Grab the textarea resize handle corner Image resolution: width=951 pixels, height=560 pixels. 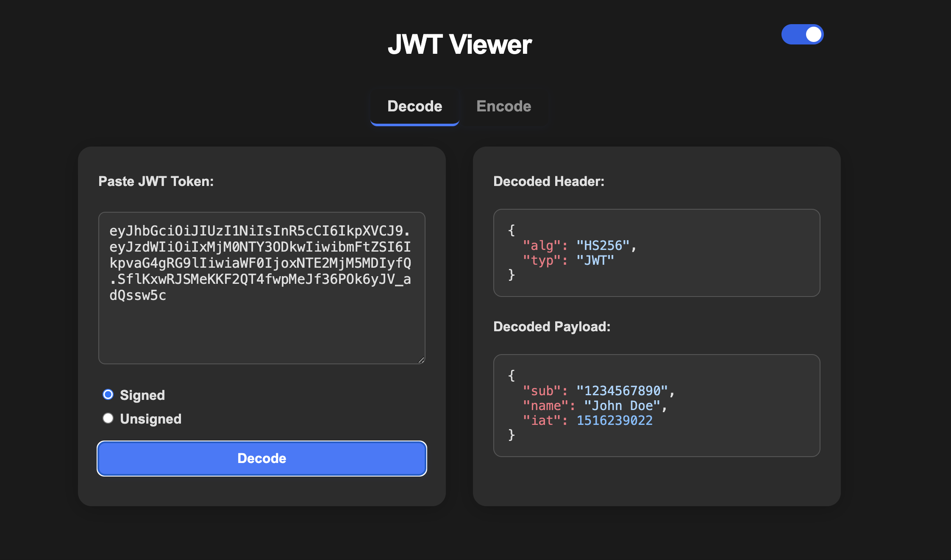point(421,360)
